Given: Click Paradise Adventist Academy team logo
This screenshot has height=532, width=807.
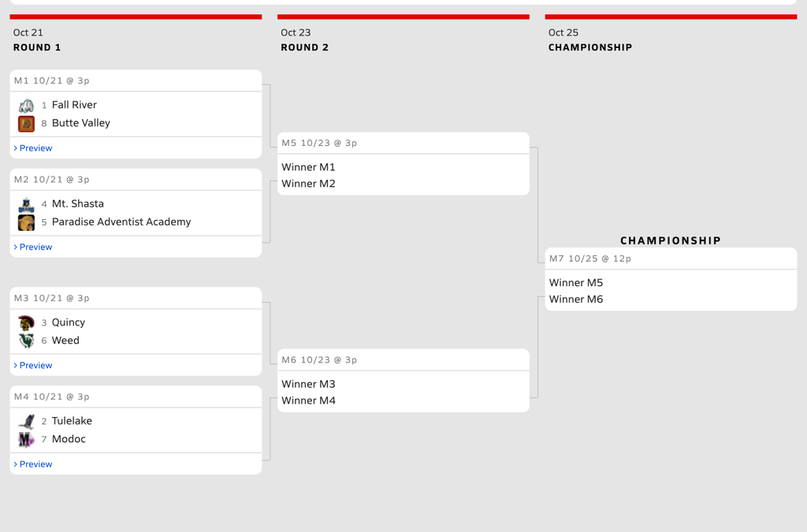Looking at the screenshot, I should pyautogui.click(x=26, y=222).
